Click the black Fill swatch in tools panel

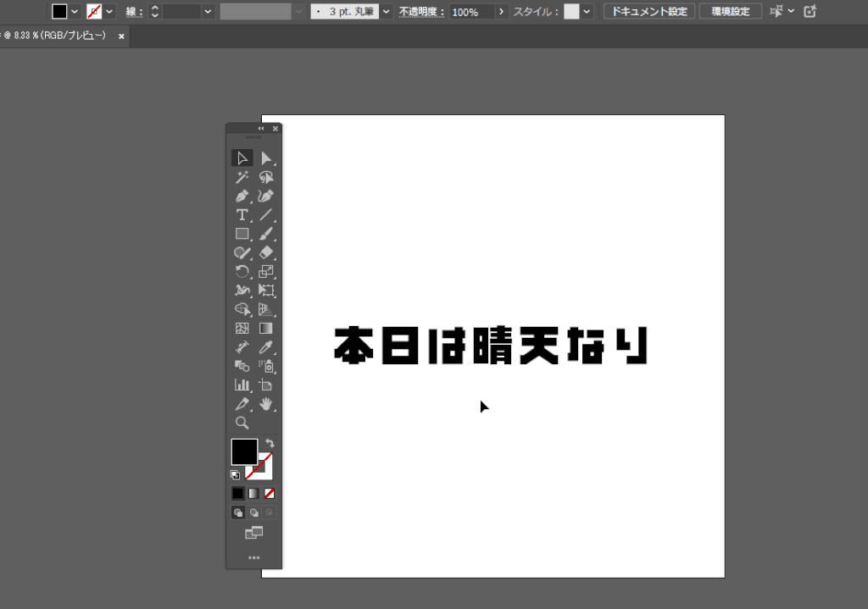point(244,452)
